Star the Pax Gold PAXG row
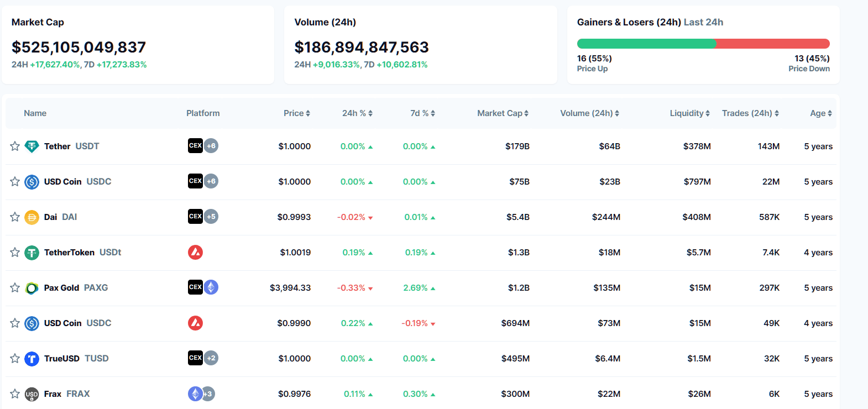Screen dimensions: 868x409 click(15, 287)
